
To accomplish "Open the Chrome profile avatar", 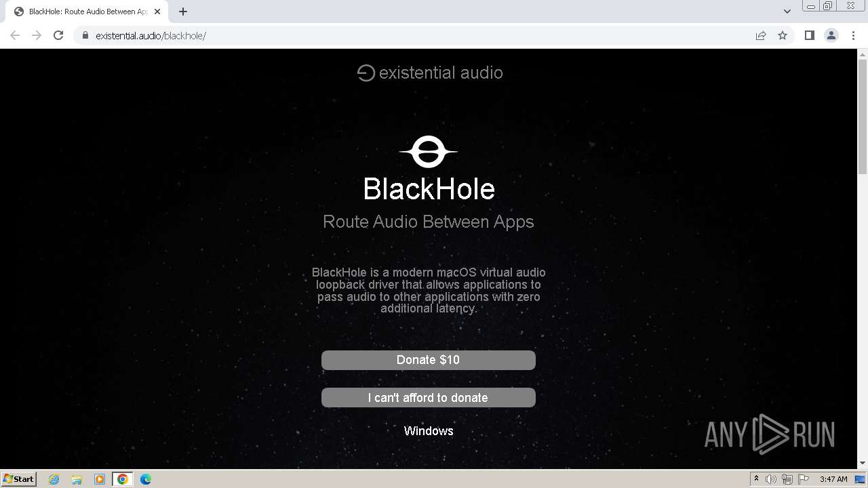I will tap(831, 35).
